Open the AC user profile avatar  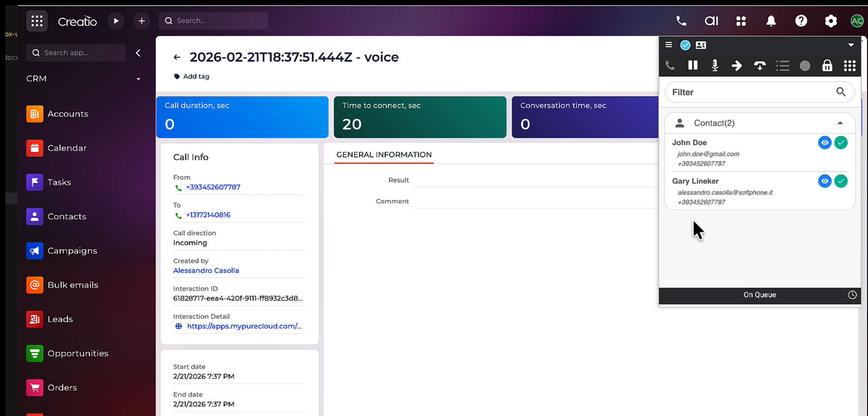[857, 21]
